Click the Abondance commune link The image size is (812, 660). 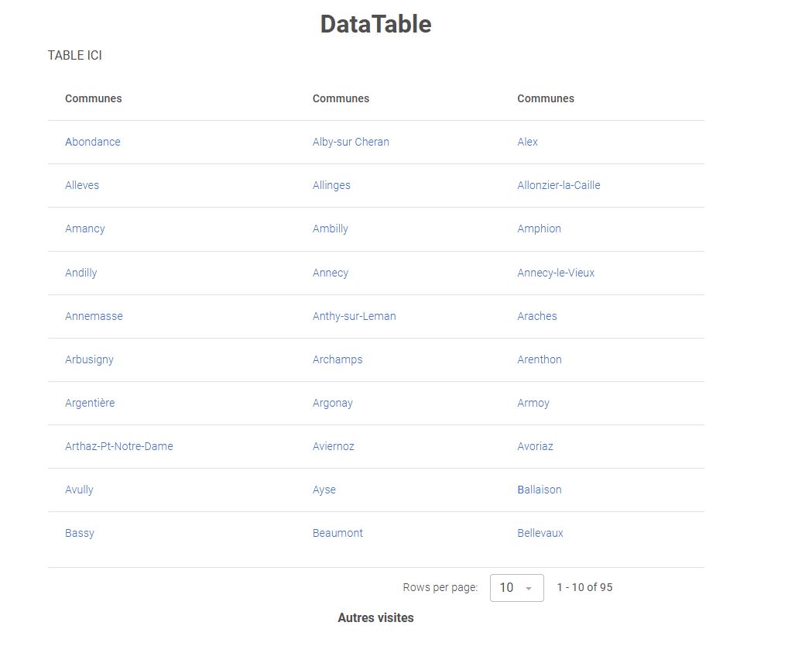point(93,142)
